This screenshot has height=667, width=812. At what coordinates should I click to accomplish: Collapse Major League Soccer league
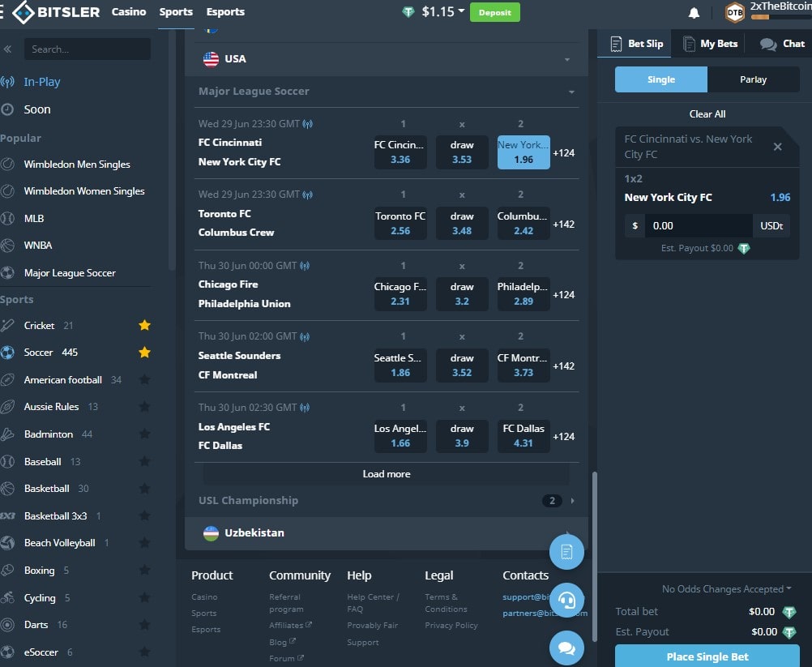pos(571,92)
